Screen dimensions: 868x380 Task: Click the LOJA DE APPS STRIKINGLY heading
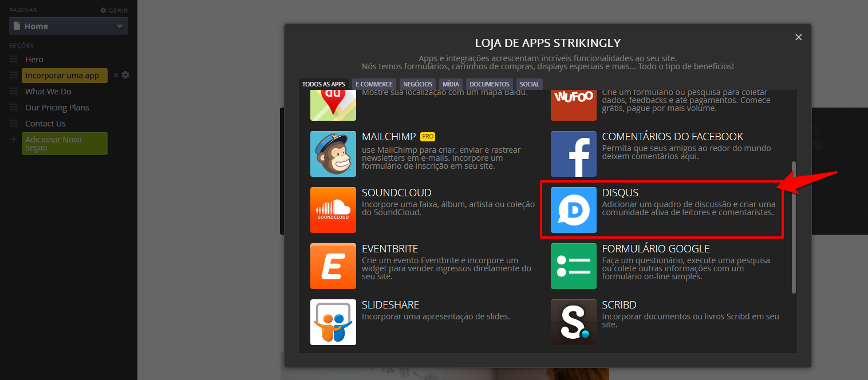click(548, 43)
